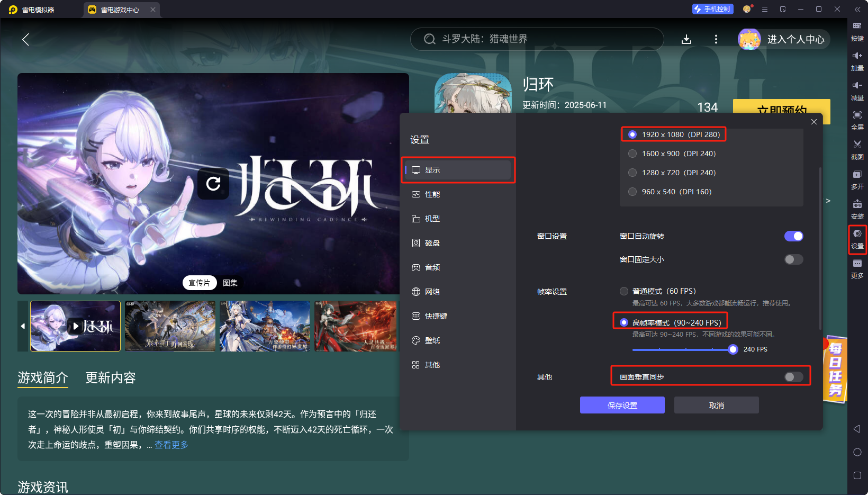Click the 归环 game icon
The width and height of the screenshot is (868, 495).
[x=473, y=93]
